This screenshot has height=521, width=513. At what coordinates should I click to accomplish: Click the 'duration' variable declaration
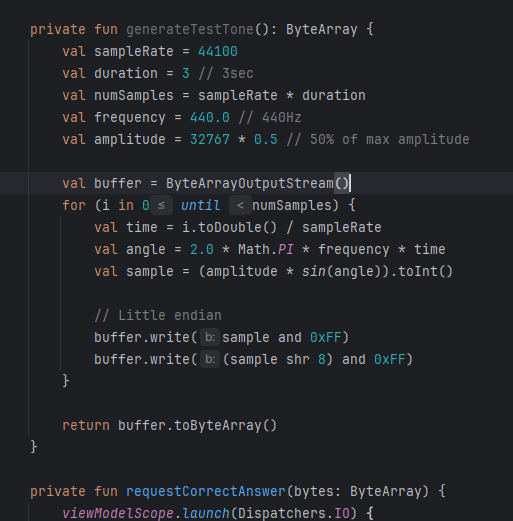[126, 74]
